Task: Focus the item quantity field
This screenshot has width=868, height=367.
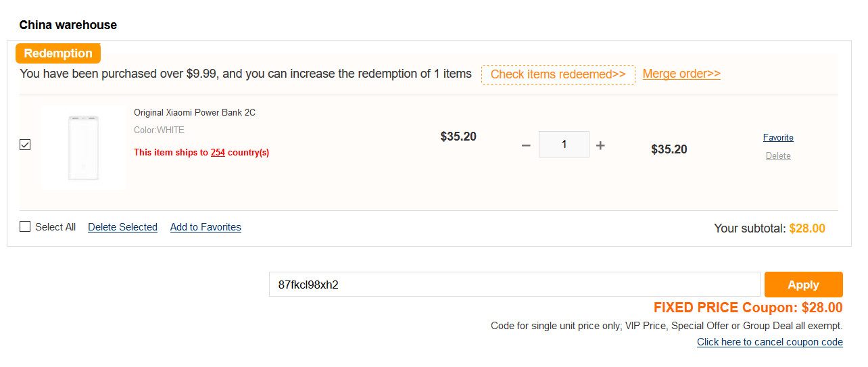Action: point(564,145)
